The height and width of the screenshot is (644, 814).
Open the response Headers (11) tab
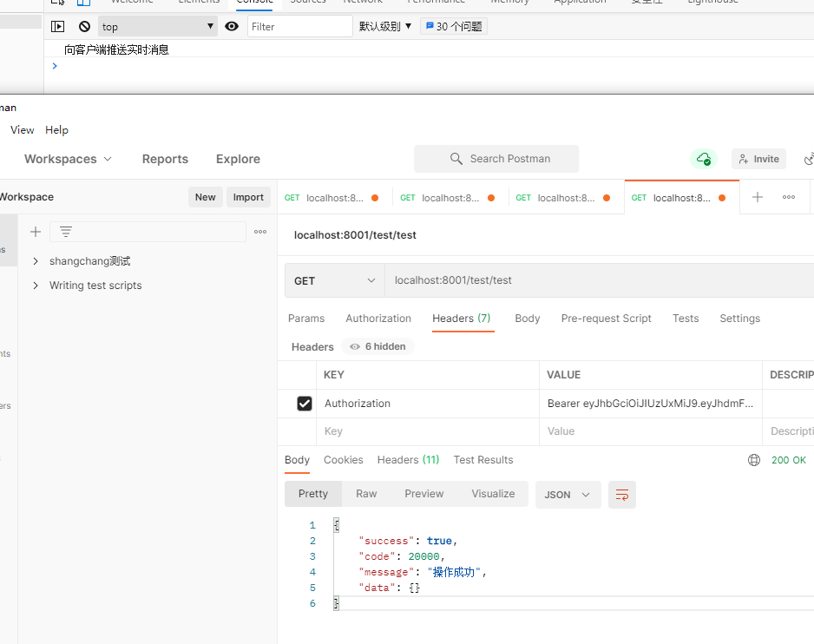coord(408,460)
